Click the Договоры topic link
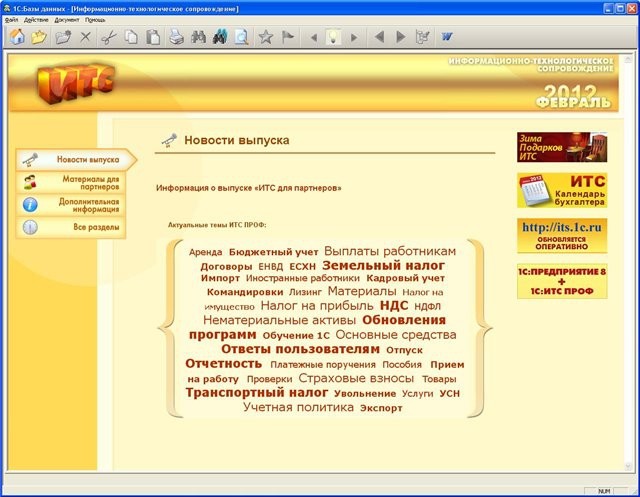Viewport: 640px width, 497px height. click(x=226, y=267)
